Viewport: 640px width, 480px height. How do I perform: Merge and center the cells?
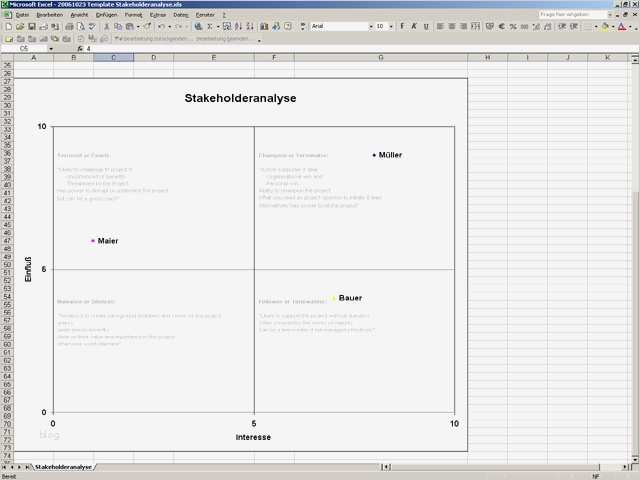476,27
